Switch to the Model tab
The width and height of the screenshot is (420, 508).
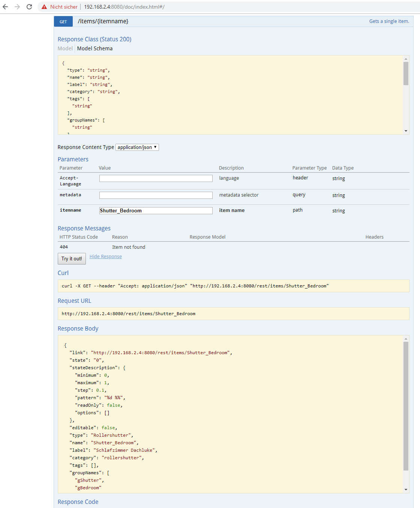click(65, 48)
